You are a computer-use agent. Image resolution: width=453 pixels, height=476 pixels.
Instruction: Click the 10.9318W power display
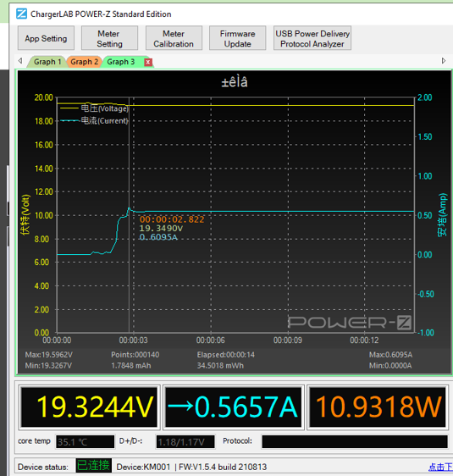tap(378, 407)
